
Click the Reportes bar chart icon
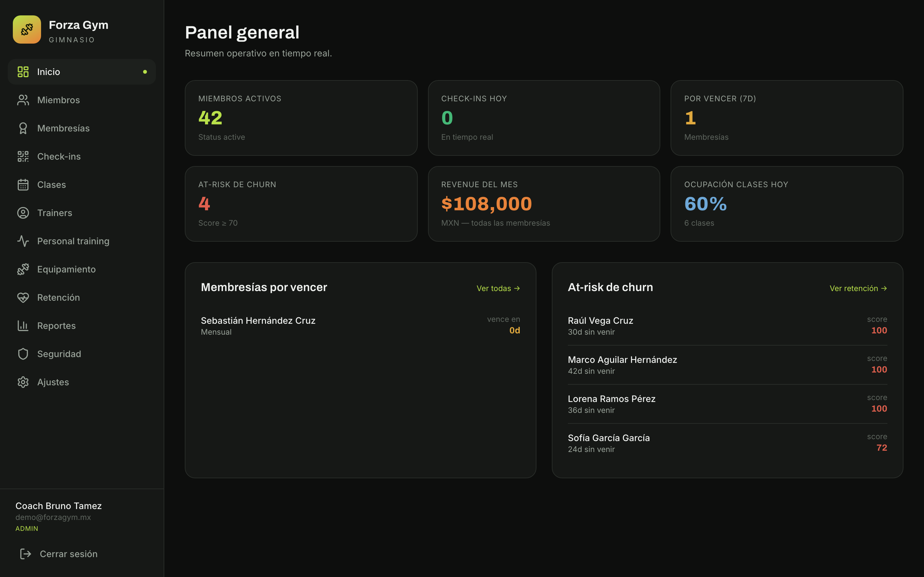(23, 326)
